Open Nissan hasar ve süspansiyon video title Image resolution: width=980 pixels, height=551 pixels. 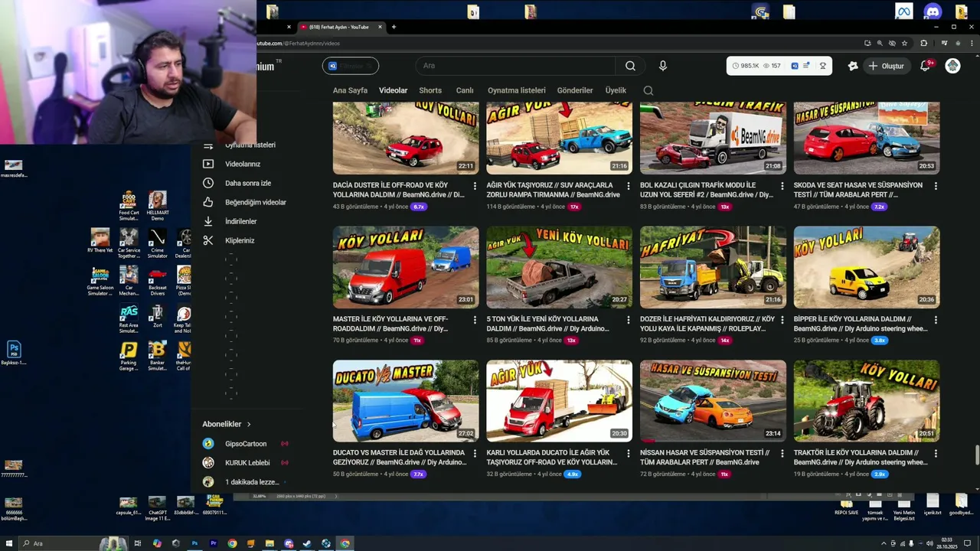click(705, 458)
